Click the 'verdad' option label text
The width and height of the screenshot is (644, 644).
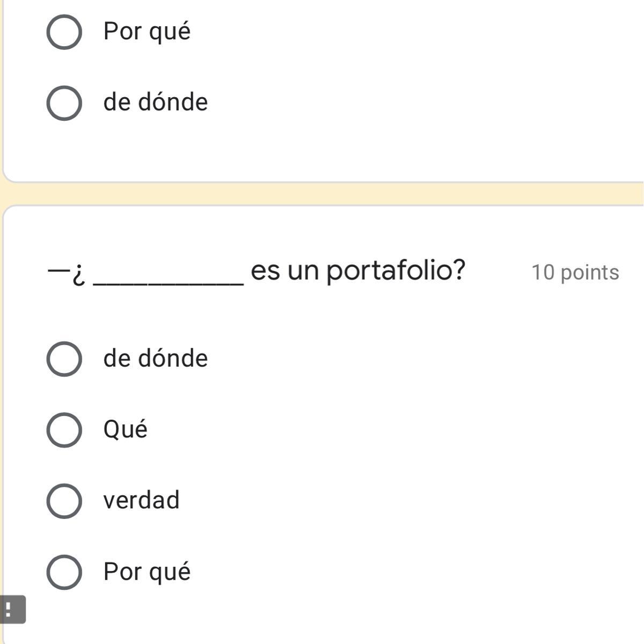tap(141, 500)
